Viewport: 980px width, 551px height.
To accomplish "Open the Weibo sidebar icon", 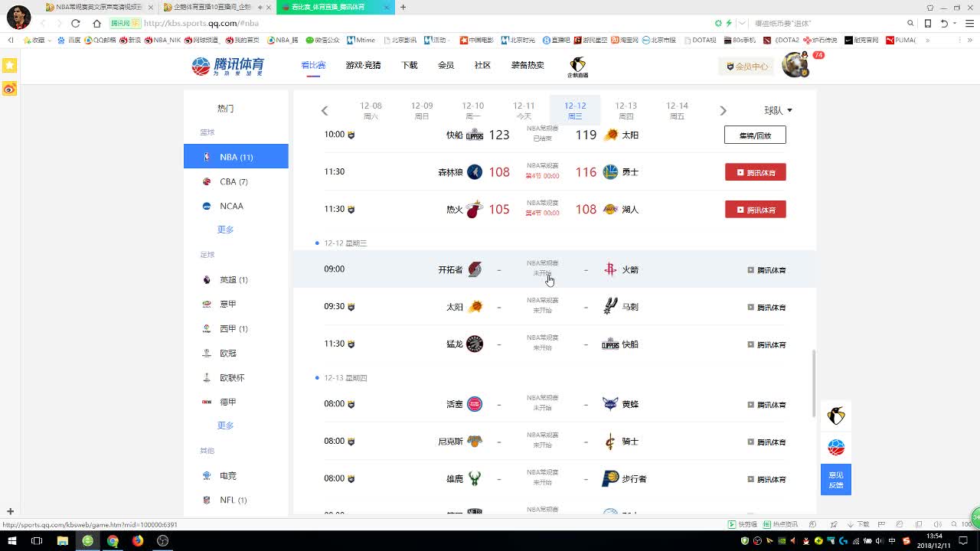I will pyautogui.click(x=9, y=89).
